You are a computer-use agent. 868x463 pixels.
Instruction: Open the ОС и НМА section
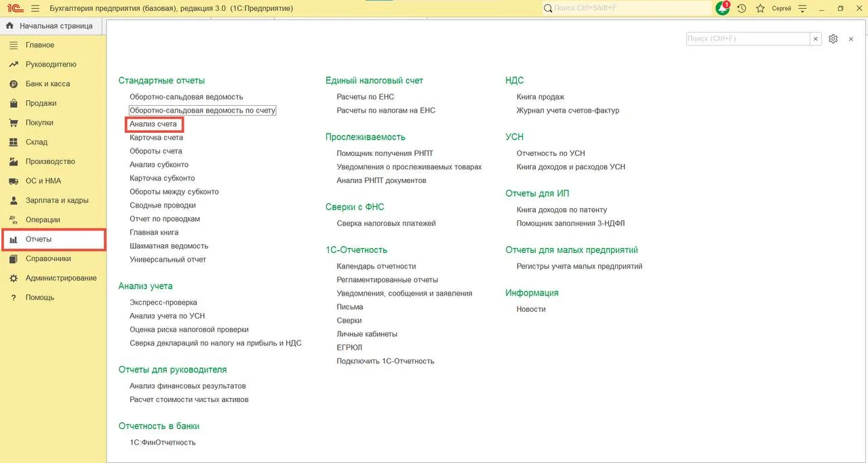point(53,181)
